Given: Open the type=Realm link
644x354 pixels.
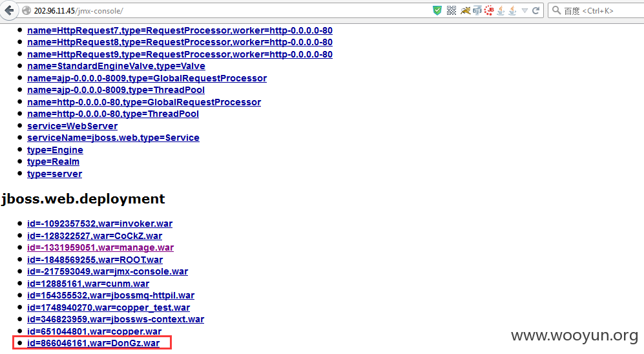Looking at the screenshot, I should tap(54, 161).
